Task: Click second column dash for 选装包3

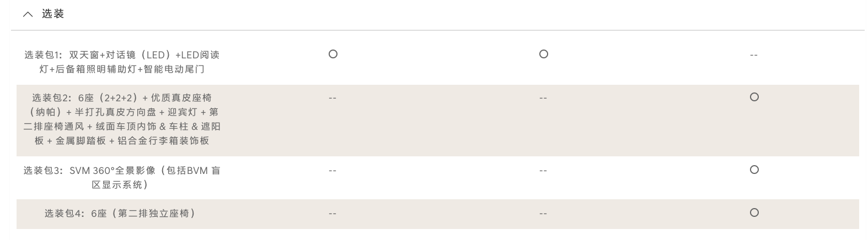Action: click(x=543, y=171)
